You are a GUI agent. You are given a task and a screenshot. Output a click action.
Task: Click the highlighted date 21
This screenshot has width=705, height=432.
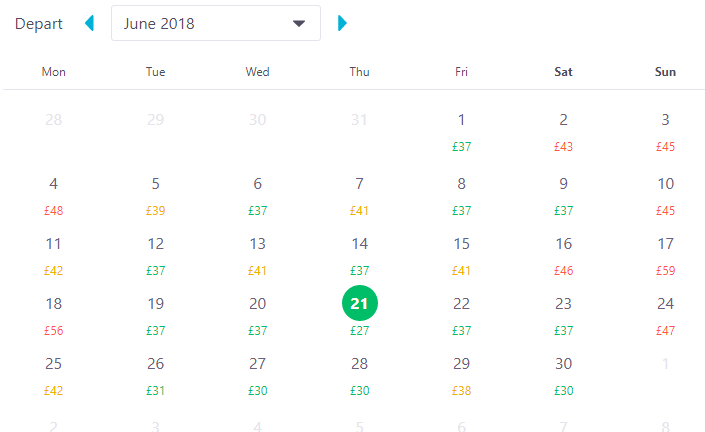360,304
